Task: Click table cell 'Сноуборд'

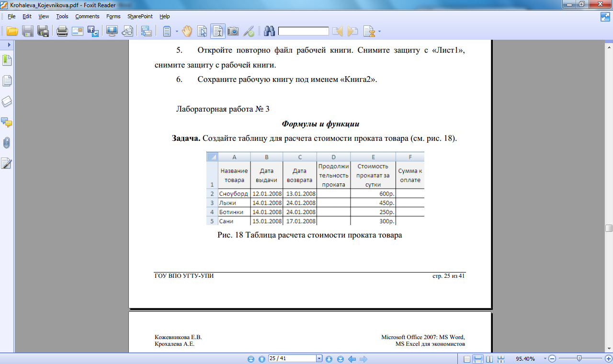Action: [x=234, y=193]
